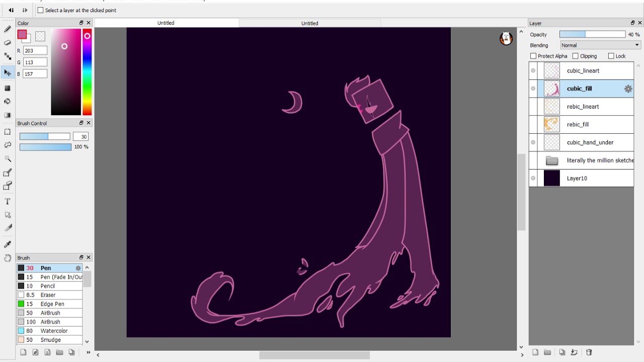
Task: Merge the layer down via the Layer panel icon
Action: click(574, 352)
